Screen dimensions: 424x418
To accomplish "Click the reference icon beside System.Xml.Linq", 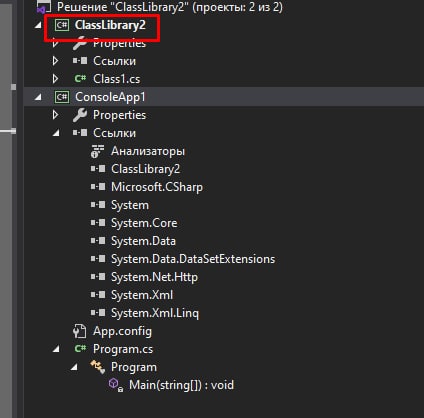I will (98, 313).
